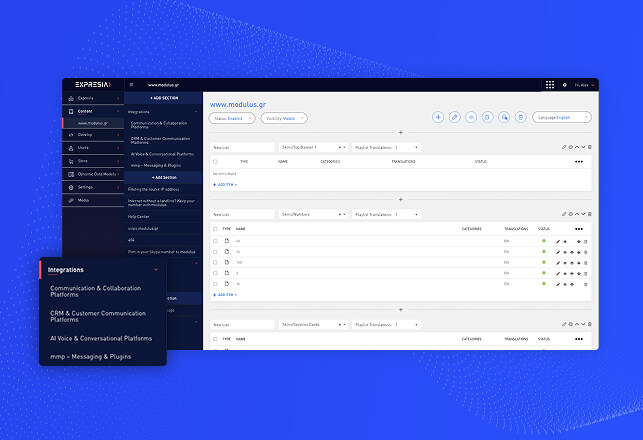Open the Settings menu in sidebar
This screenshot has height=440, width=643.
tap(85, 187)
